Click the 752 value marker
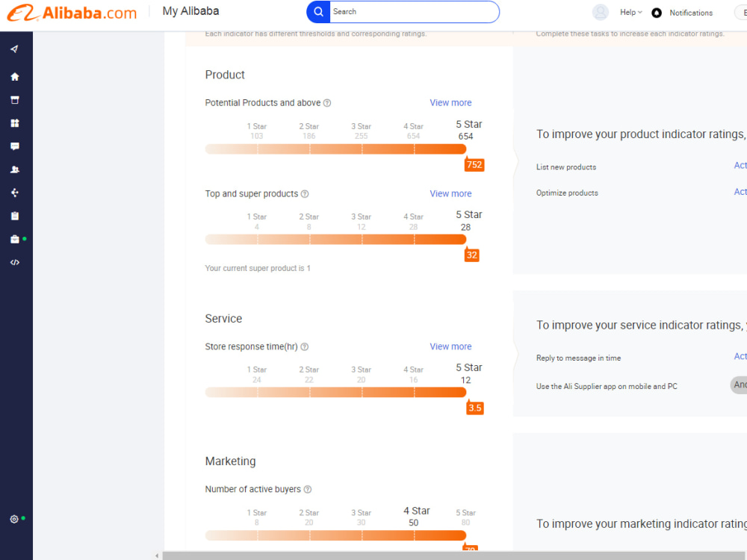Screen dimensions: 747x560 coord(474,165)
